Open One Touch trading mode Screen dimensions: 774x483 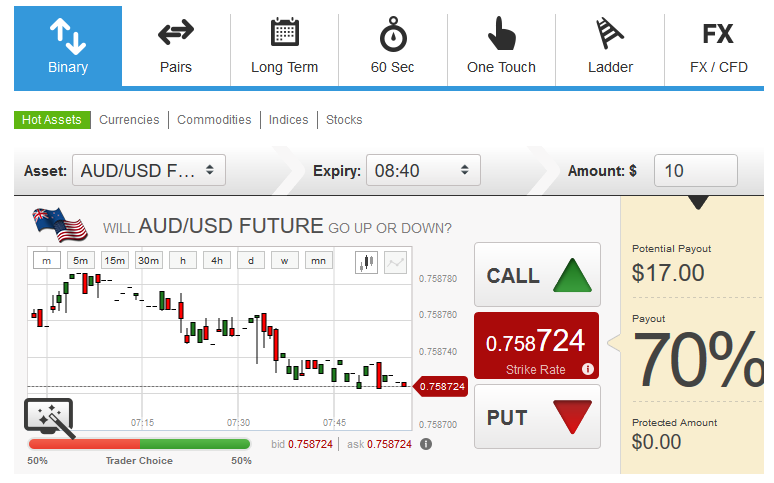501,47
